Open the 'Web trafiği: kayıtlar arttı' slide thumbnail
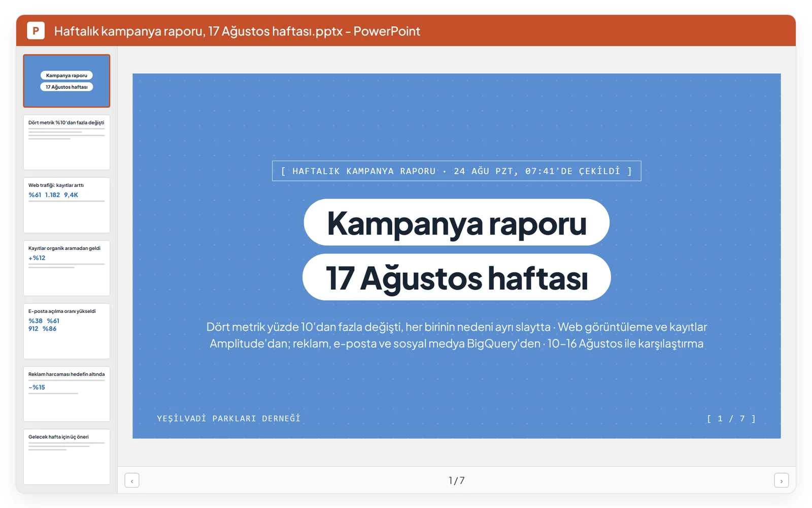Viewport: 812px width, 508px height. pos(66,205)
